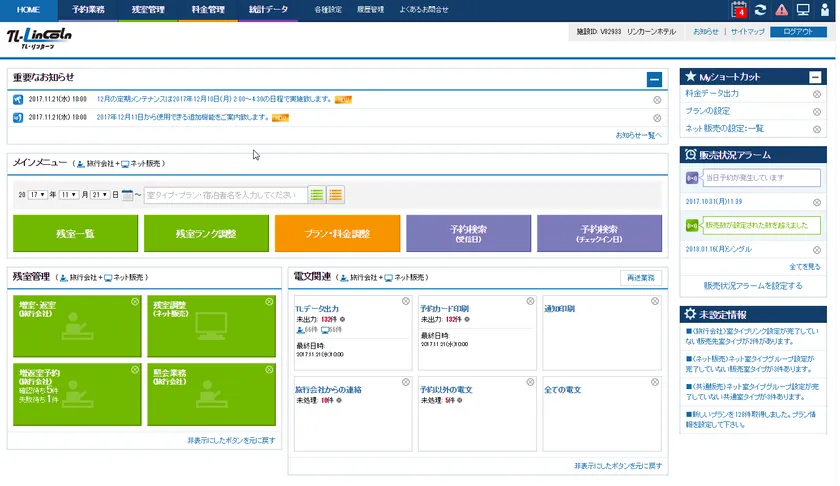The height and width of the screenshot is (486, 840).
Task: Dismiss the first maintenance notice with X
Action: (x=657, y=99)
